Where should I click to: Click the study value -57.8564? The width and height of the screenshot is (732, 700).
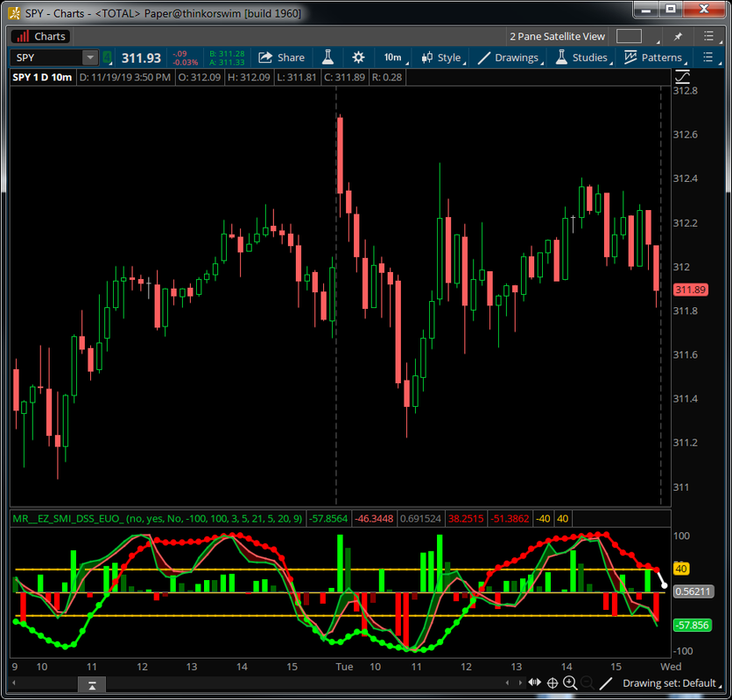pos(328,519)
